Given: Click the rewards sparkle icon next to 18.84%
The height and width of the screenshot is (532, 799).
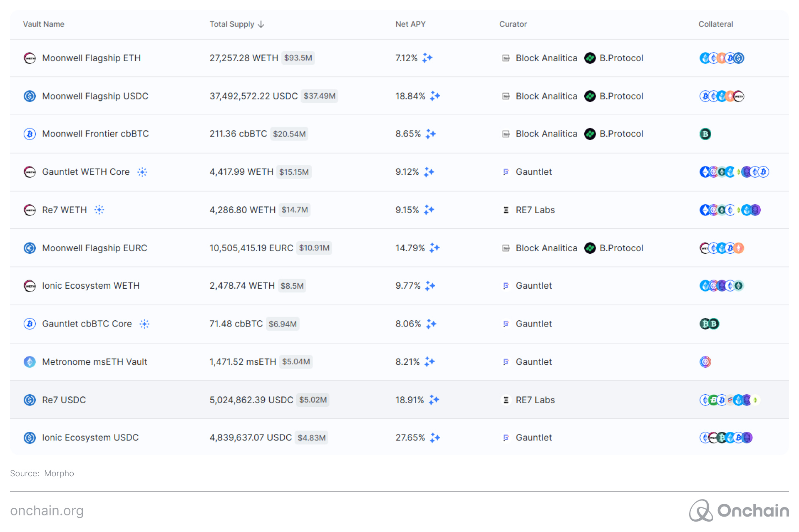Looking at the screenshot, I should click(435, 96).
